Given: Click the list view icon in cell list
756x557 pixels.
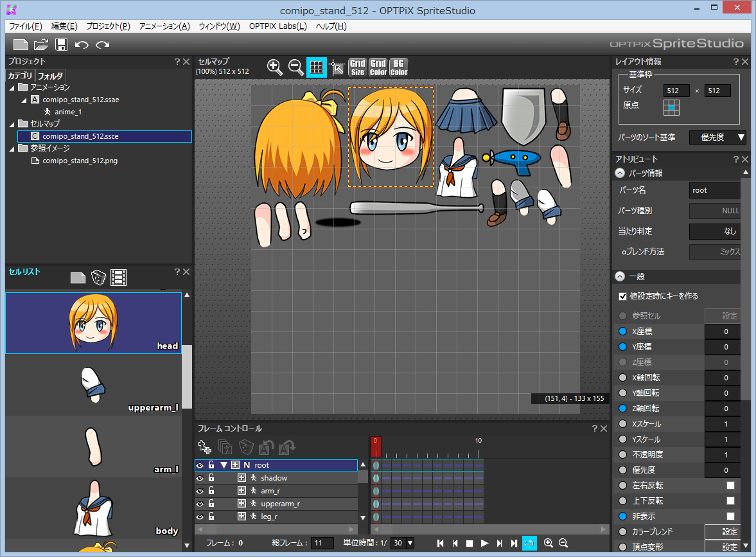Looking at the screenshot, I should pos(119,278).
